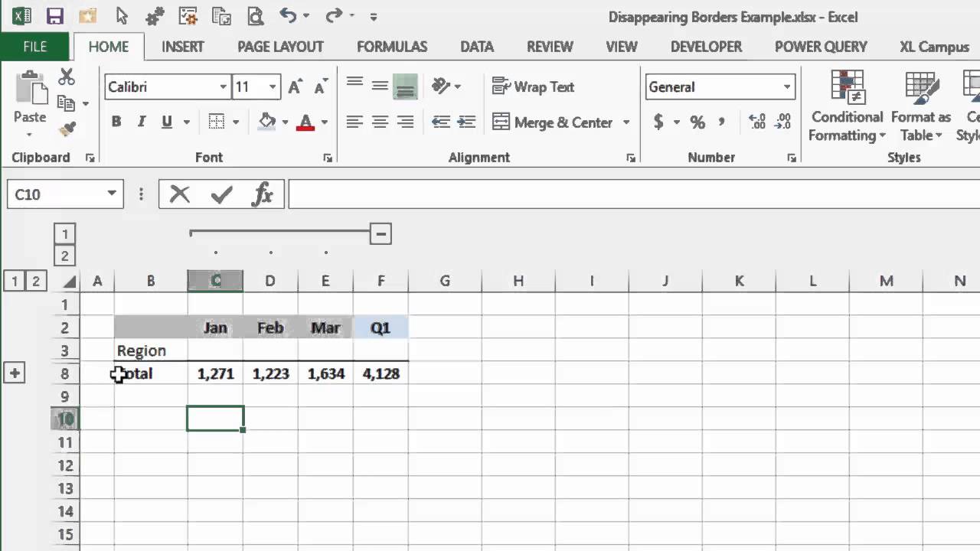This screenshot has width=980, height=551.
Task: Open the General number format dropdown
Action: pyautogui.click(x=786, y=87)
